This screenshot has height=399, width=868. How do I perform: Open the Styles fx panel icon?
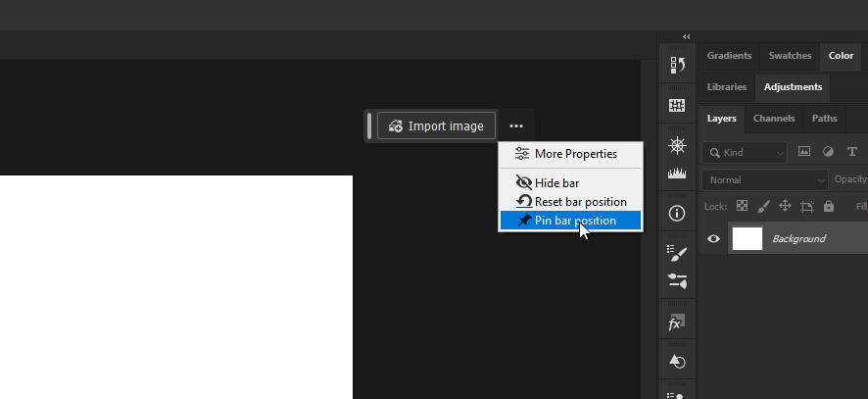(677, 322)
